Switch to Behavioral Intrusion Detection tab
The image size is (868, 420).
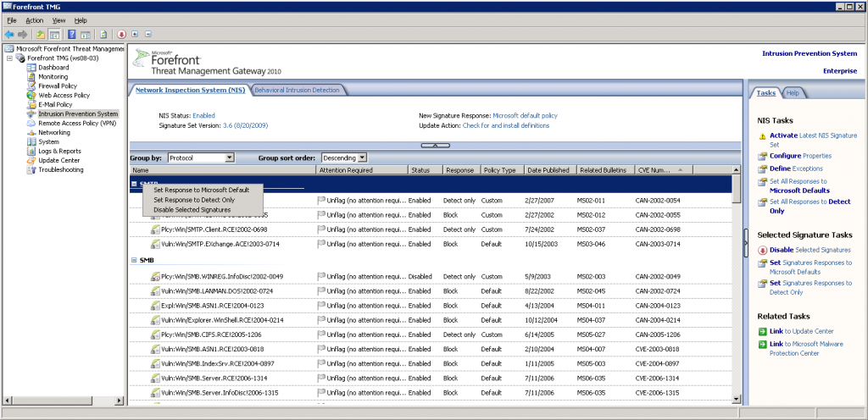(x=297, y=90)
